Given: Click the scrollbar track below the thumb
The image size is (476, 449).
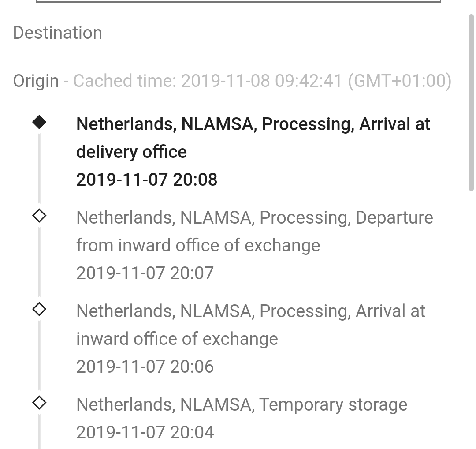Looking at the screenshot, I should point(471,319).
